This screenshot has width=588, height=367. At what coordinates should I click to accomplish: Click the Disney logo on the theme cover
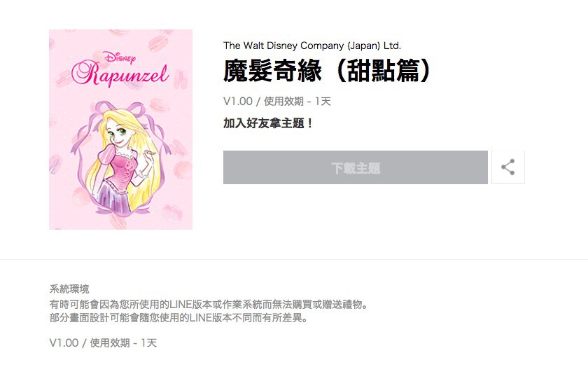coord(120,57)
